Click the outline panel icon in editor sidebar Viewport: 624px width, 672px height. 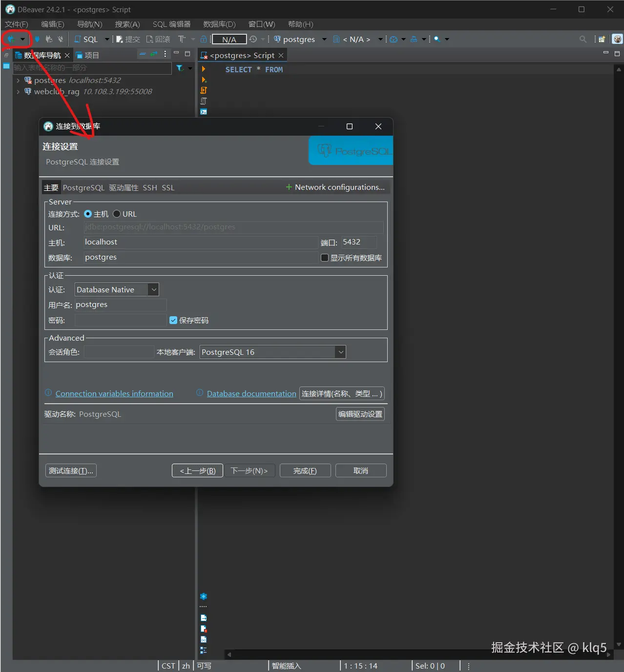(204, 650)
